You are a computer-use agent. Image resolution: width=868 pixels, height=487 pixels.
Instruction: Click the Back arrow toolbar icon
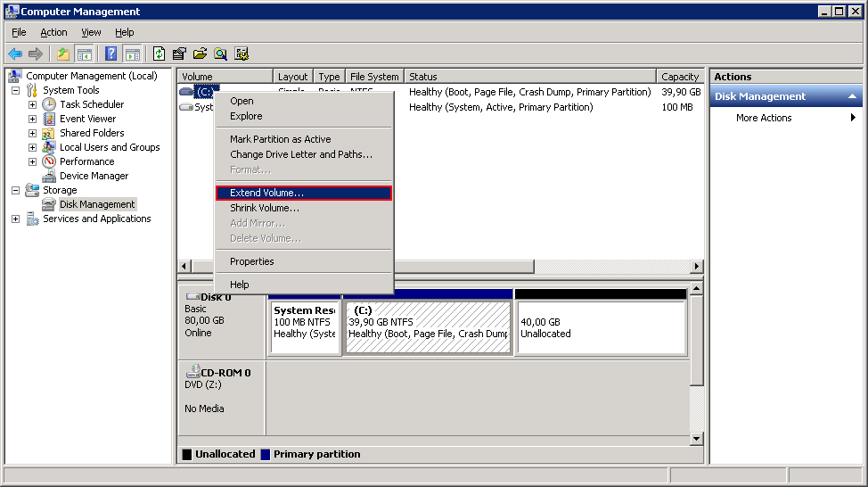coord(15,54)
